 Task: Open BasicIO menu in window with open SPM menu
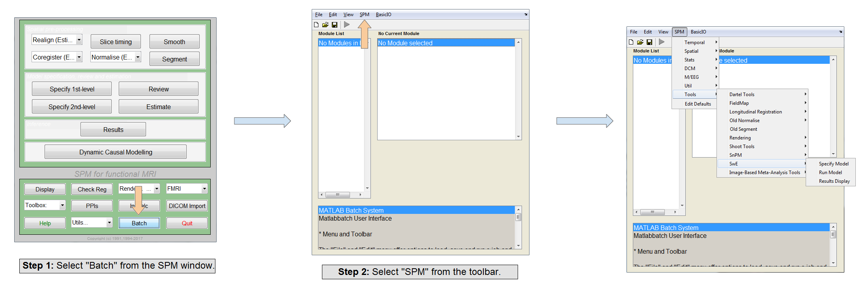click(x=698, y=32)
